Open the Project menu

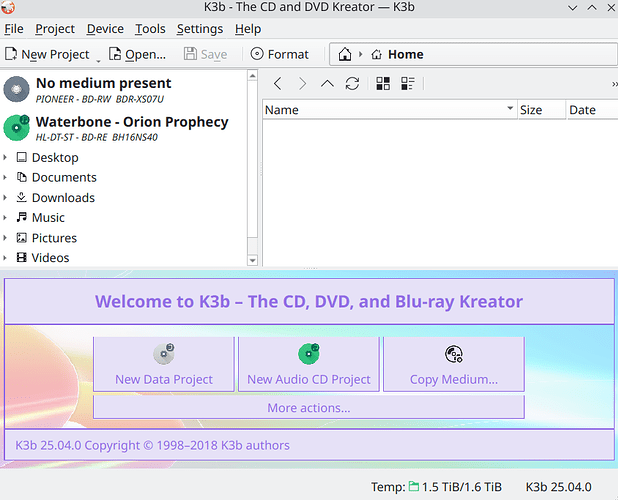(x=55, y=29)
